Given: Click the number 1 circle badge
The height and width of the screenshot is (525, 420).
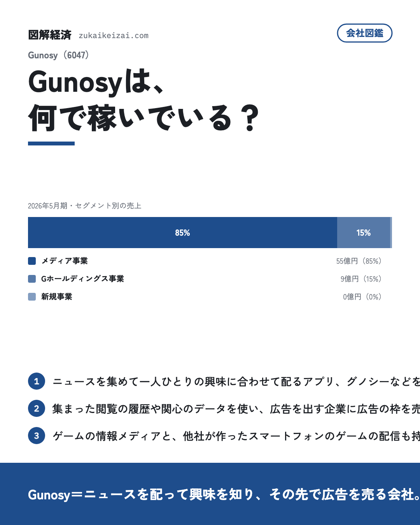Looking at the screenshot, I should pos(37,381).
